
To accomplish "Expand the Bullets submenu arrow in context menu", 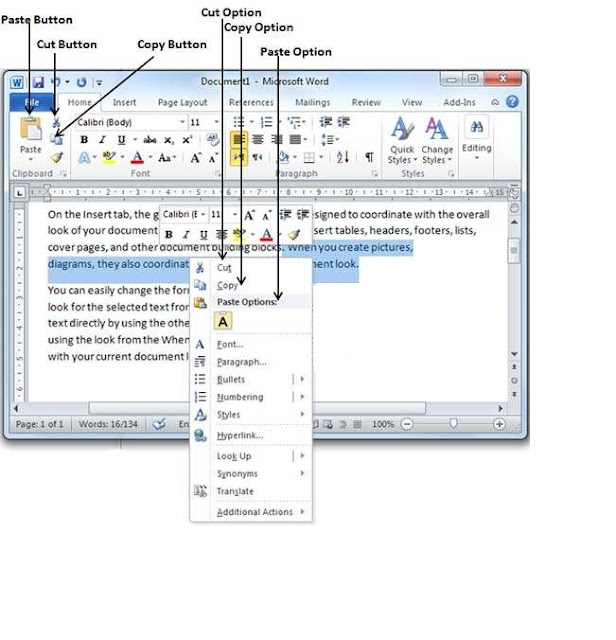I will pyautogui.click(x=302, y=379).
